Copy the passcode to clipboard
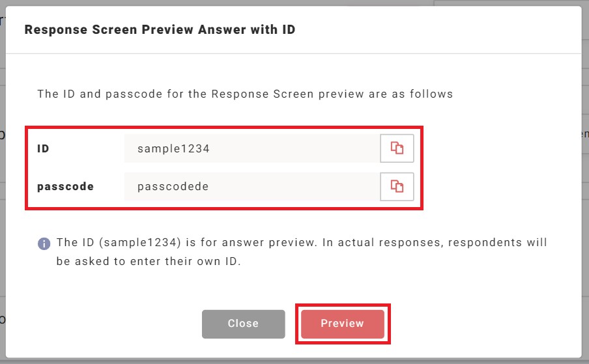This screenshot has width=589, height=364. tap(397, 186)
